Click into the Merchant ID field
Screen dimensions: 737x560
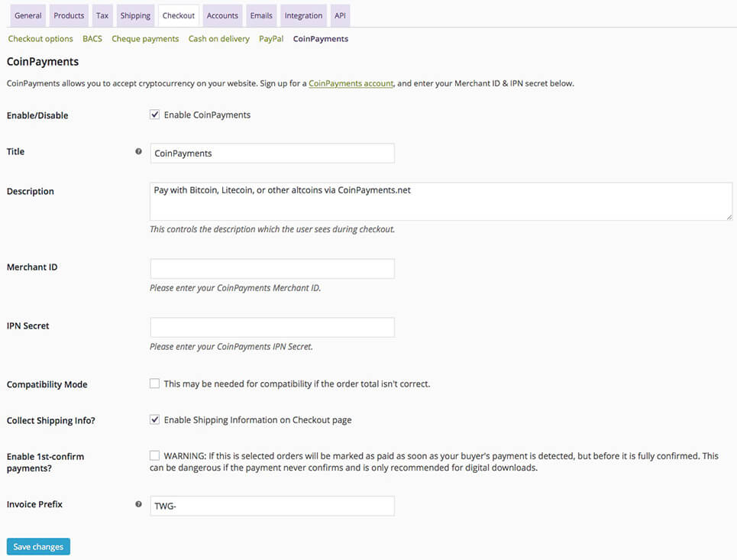click(272, 269)
